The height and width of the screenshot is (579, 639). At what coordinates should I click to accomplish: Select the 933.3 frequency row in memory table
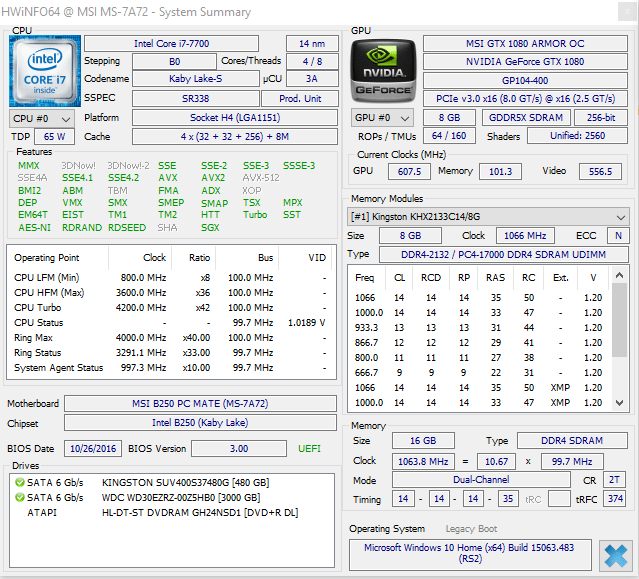point(479,328)
